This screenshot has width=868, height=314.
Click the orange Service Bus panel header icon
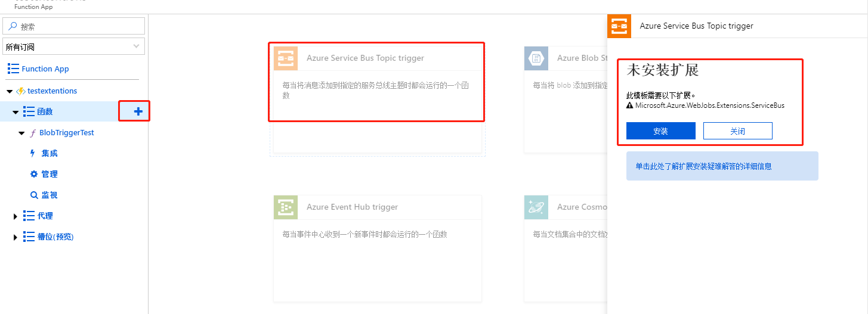coord(619,26)
